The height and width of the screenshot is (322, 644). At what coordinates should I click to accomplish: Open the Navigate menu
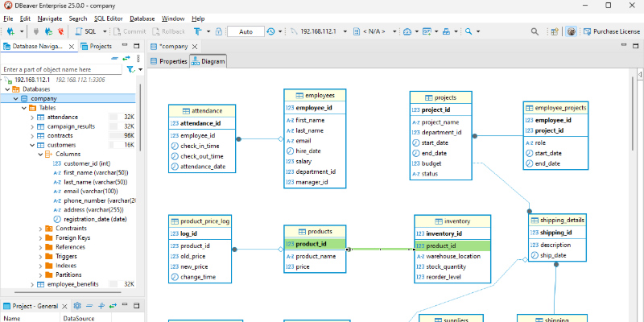click(x=50, y=19)
